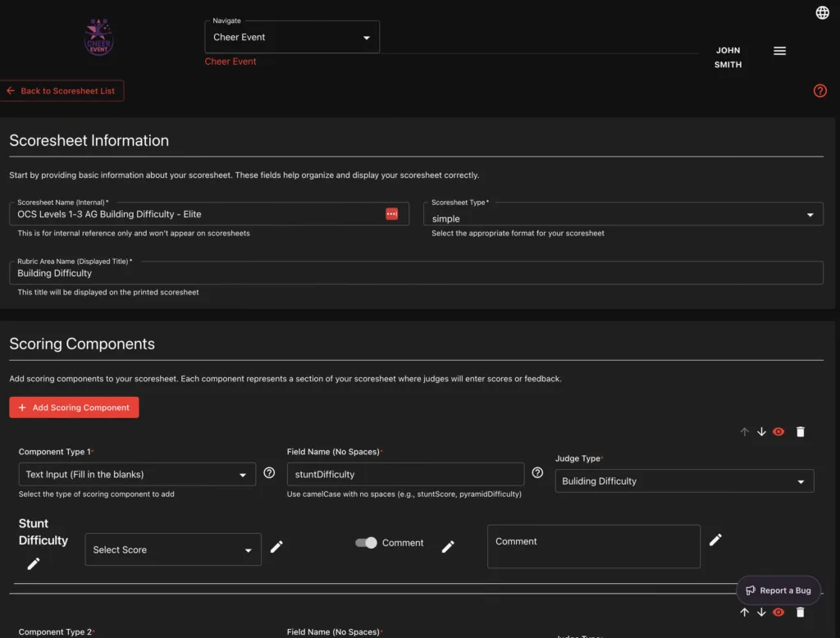Image resolution: width=840 pixels, height=638 pixels.
Task: Click the red help question mark icon
Action: coord(819,91)
